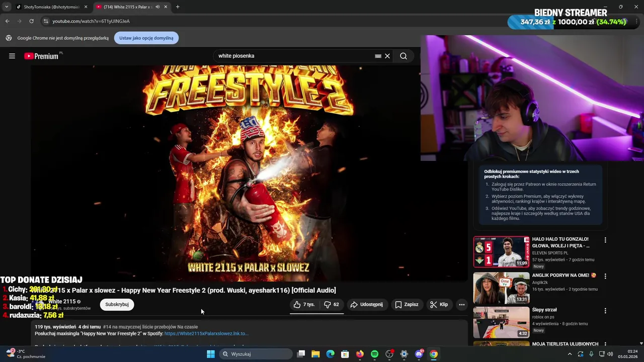Open volume control in system tray
The image size is (644, 362).
[x=610, y=354]
